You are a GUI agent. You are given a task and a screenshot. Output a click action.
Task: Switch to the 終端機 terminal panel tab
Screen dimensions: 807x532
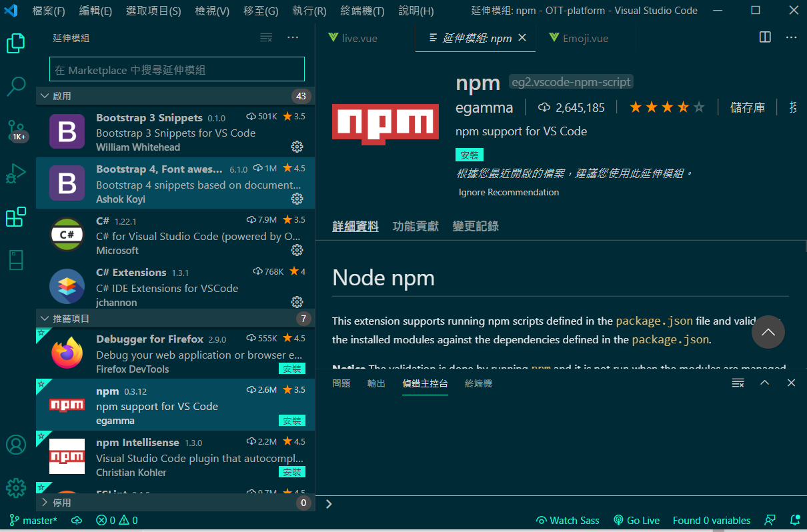coord(478,383)
